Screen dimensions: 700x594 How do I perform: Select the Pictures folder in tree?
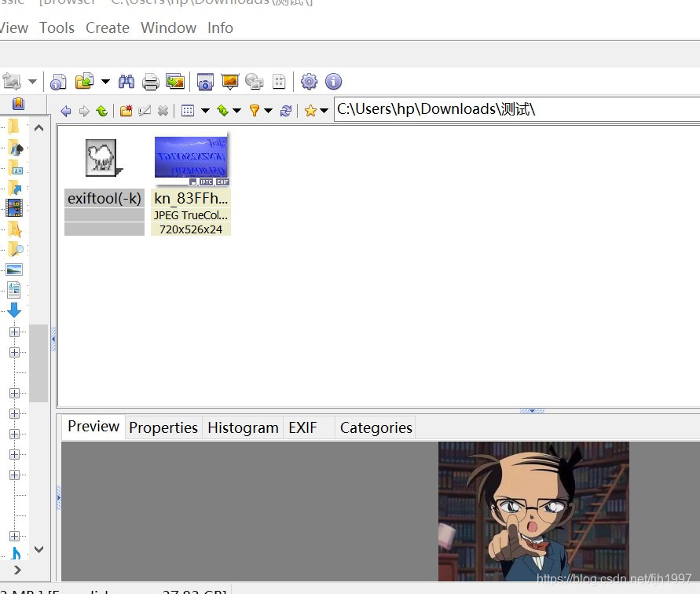click(x=14, y=269)
